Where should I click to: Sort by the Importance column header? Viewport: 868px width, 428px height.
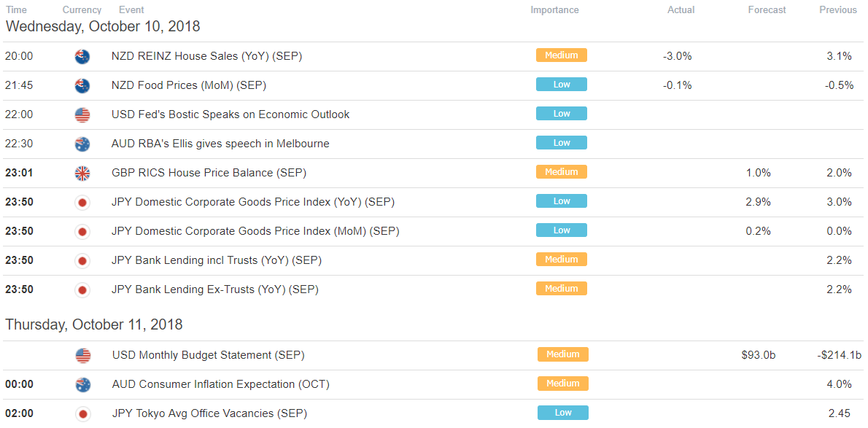pyautogui.click(x=554, y=10)
